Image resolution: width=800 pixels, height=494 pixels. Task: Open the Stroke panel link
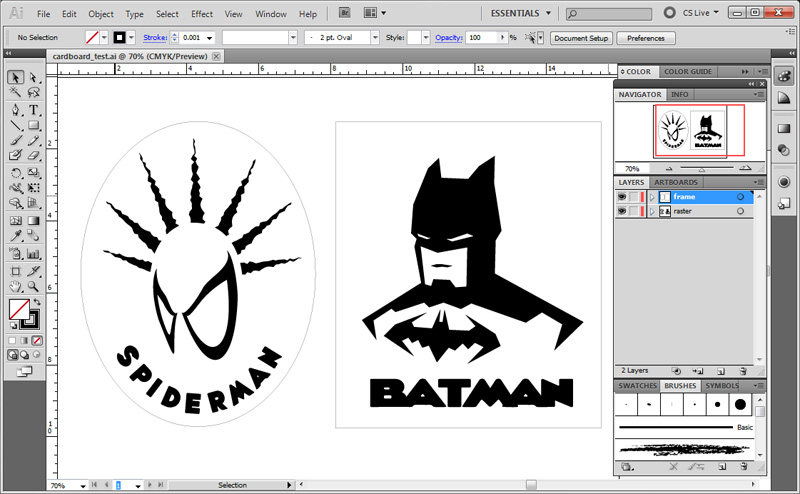[x=155, y=37]
